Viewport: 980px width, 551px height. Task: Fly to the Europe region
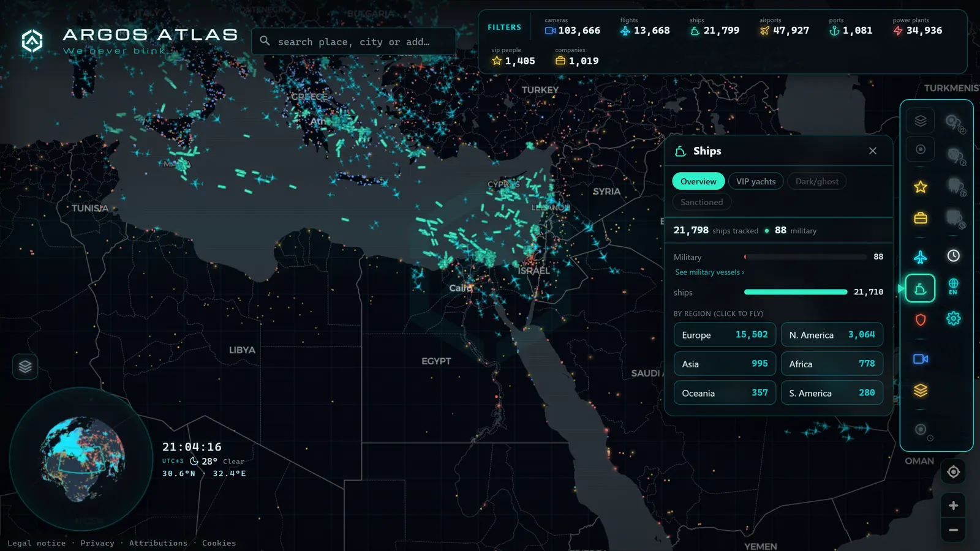pyautogui.click(x=725, y=335)
